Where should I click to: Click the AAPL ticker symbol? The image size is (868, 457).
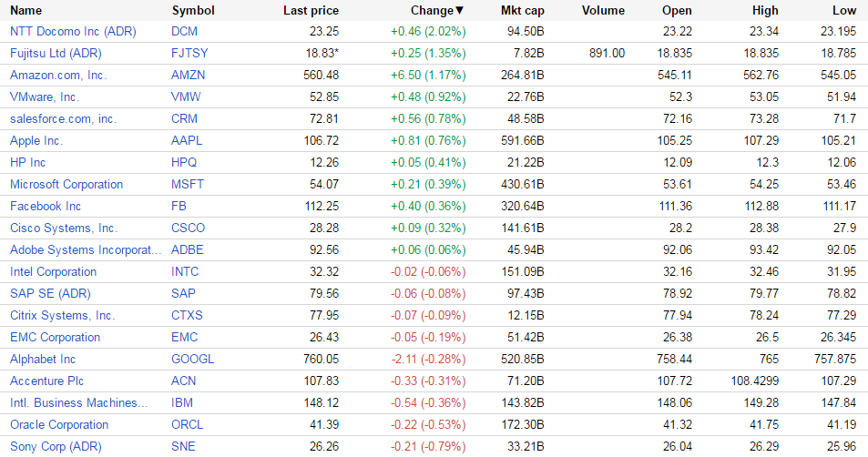(x=187, y=140)
